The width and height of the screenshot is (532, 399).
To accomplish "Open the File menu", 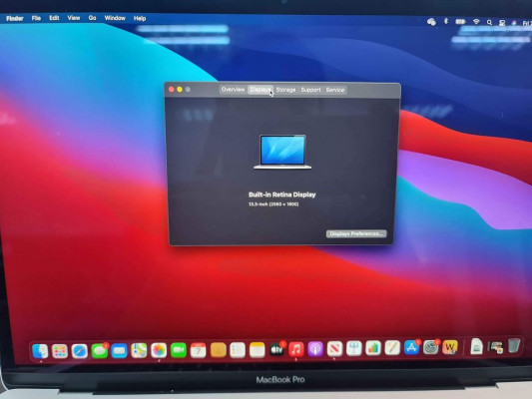I will point(36,18).
